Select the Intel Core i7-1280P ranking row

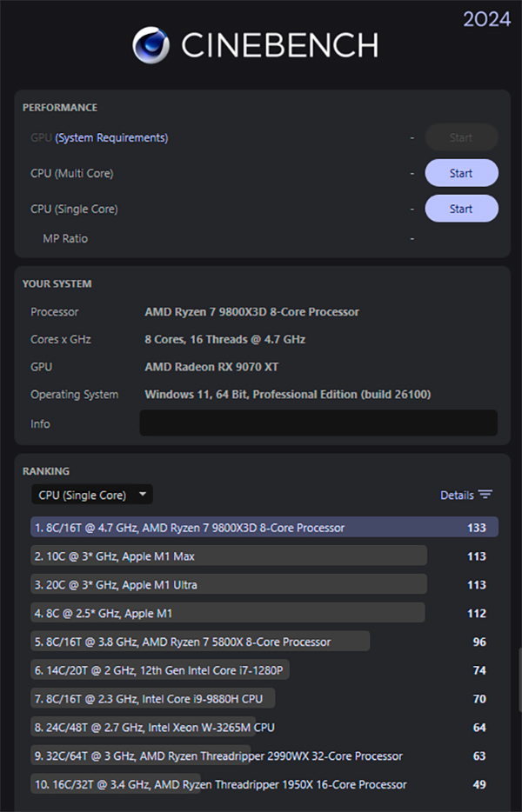[160, 670]
